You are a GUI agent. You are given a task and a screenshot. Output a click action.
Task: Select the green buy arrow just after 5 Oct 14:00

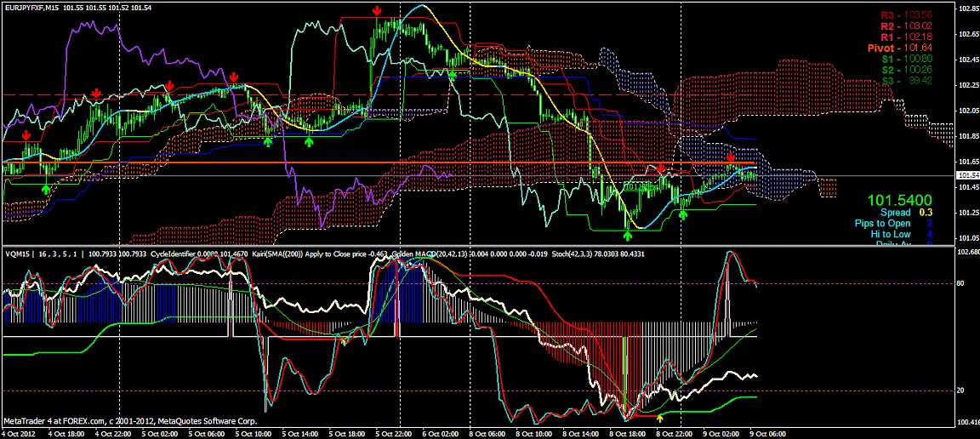(309, 142)
